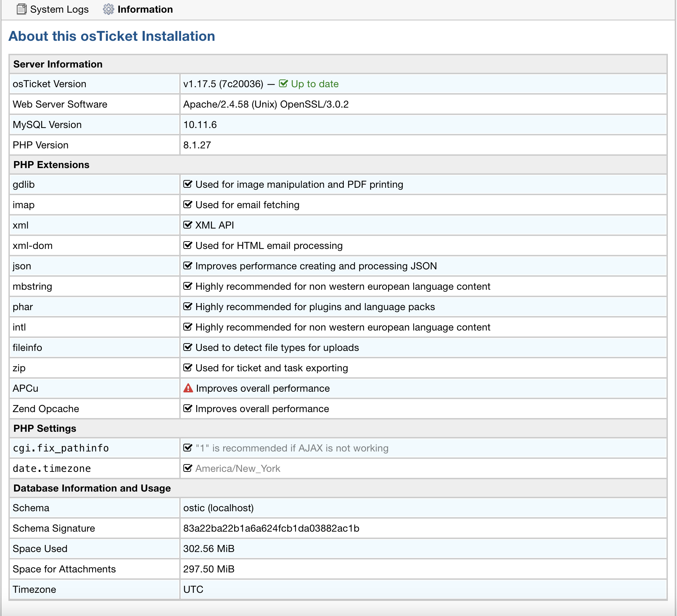Click the mbstring check mark icon
Screen dimensions: 677x616
(188, 286)
